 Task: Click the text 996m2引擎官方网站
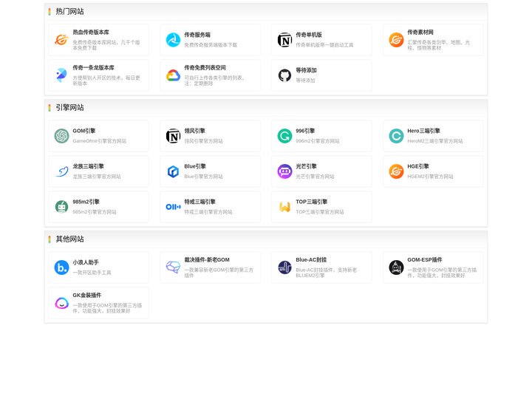point(318,141)
